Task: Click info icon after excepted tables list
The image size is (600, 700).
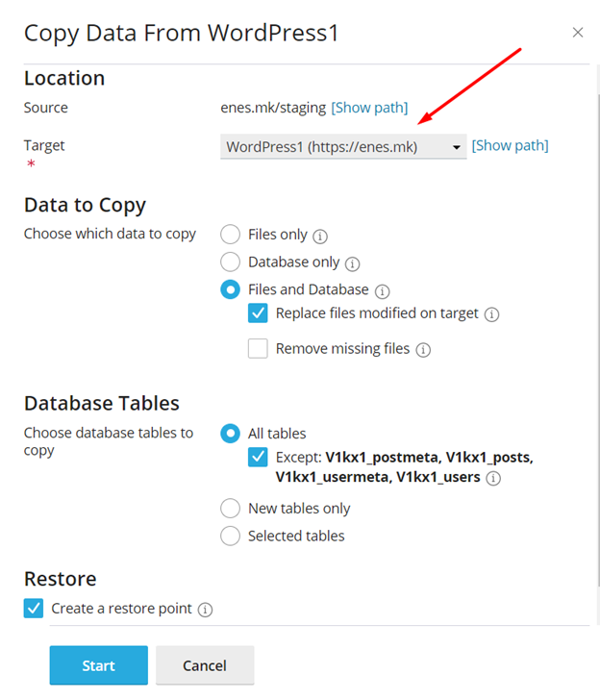Action: [x=493, y=478]
